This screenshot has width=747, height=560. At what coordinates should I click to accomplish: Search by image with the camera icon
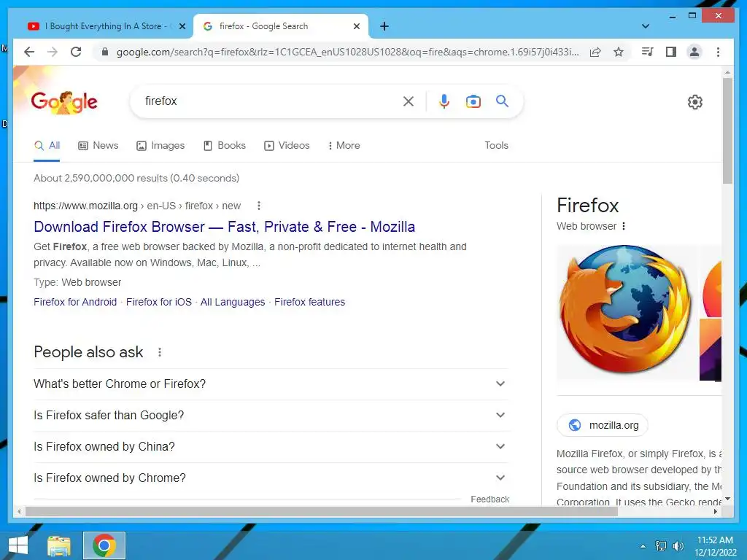coord(473,101)
